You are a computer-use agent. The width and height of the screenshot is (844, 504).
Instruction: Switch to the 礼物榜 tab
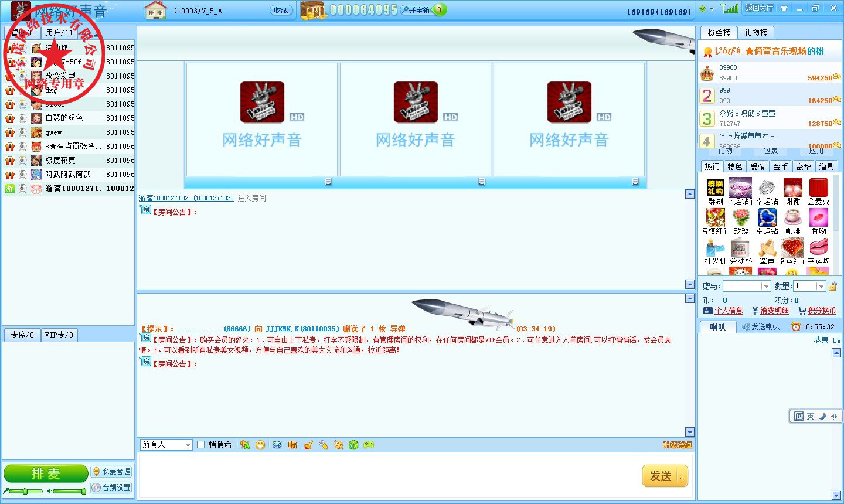pyautogui.click(x=755, y=33)
